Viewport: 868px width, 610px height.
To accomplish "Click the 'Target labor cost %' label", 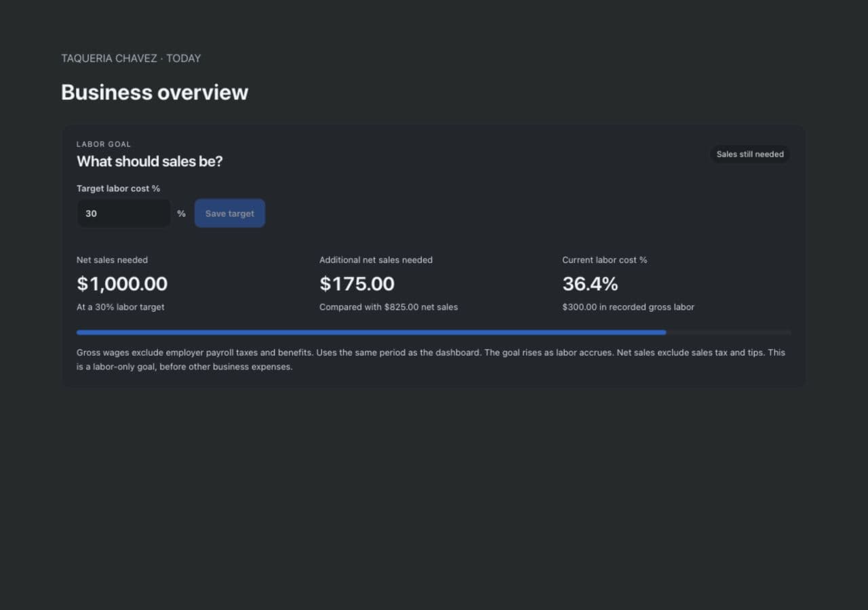I will (x=118, y=188).
